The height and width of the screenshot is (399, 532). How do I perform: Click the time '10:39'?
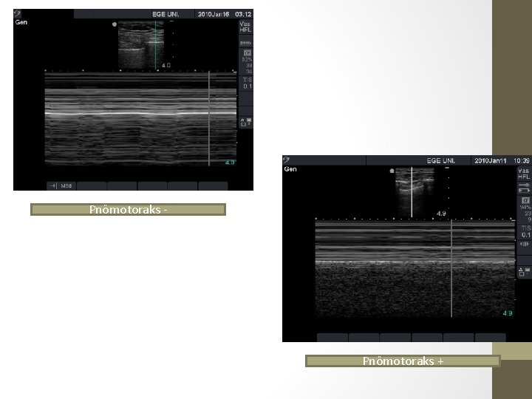tap(522, 160)
